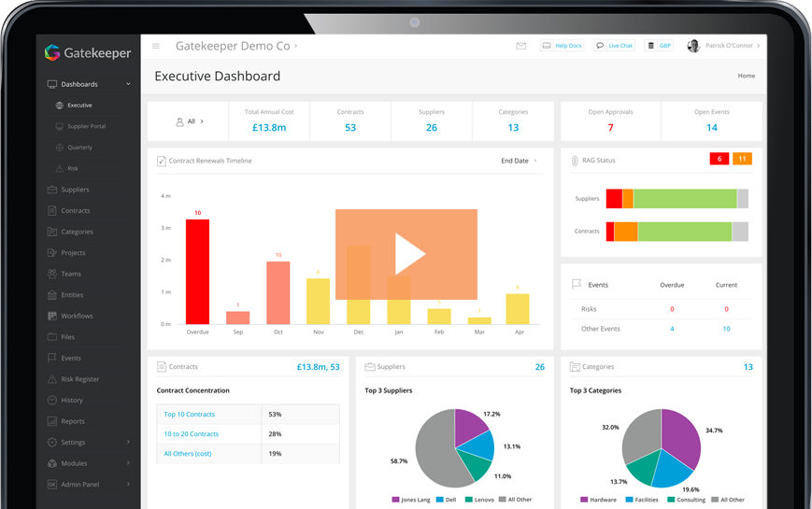This screenshot has height=509, width=812.
Task: Open the All owner filter
Action: pyautogui.click(x=191, y=121)
